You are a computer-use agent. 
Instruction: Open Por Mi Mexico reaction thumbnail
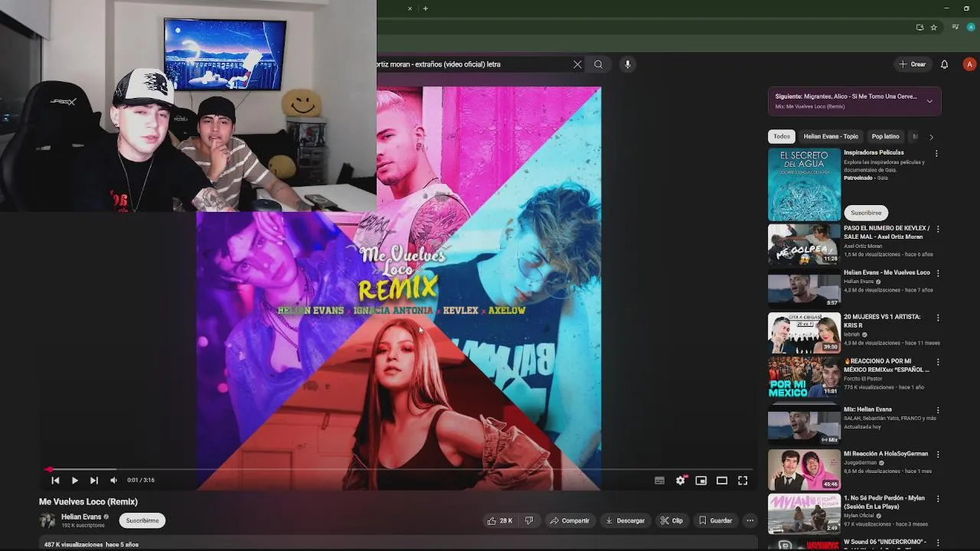pos(804,377)
